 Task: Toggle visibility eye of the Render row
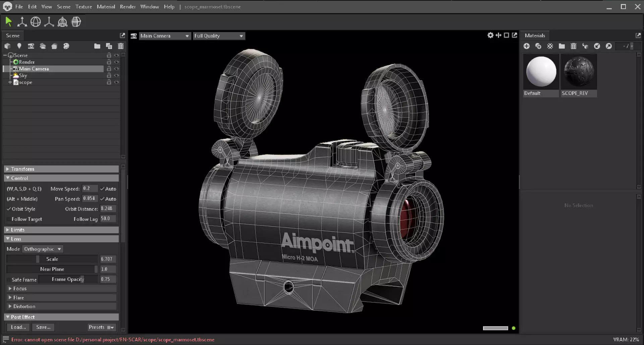(117, 62)
